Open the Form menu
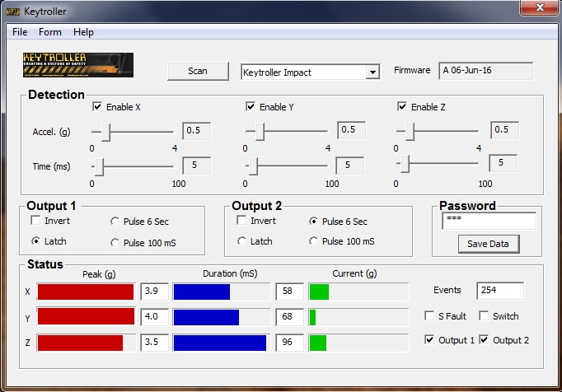The image size is (562, 392). click(x=50, y=32)
